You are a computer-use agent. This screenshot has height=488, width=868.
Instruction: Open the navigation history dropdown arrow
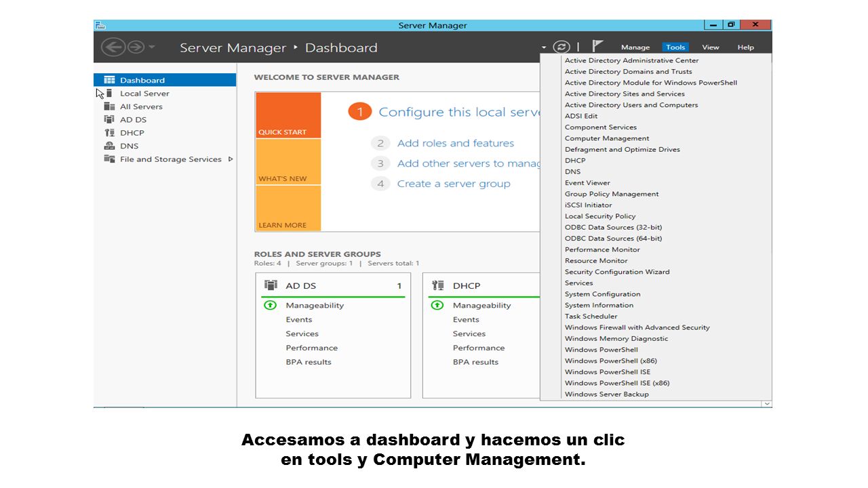(151, 47)
